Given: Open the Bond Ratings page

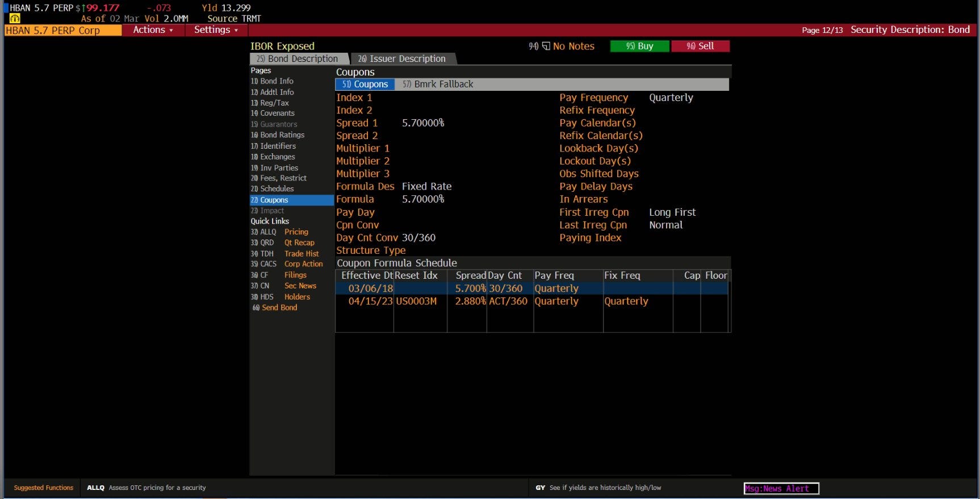Looking at the screenshot, I should [278, 135].
